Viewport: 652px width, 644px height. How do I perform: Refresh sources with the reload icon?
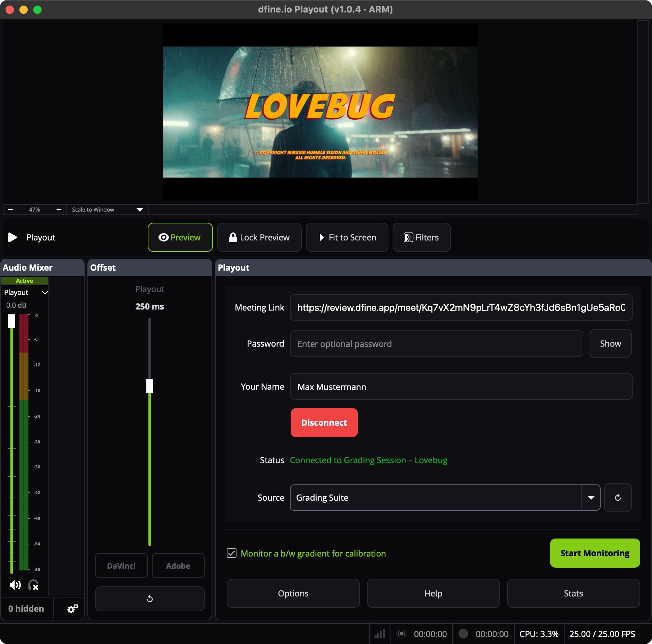pos(618,498)
